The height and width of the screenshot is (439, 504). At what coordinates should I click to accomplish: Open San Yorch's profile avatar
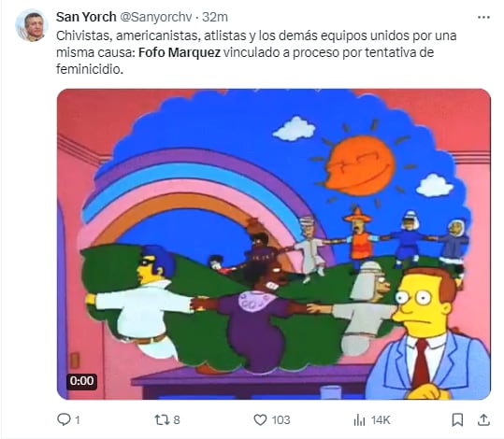coord(32,25)
